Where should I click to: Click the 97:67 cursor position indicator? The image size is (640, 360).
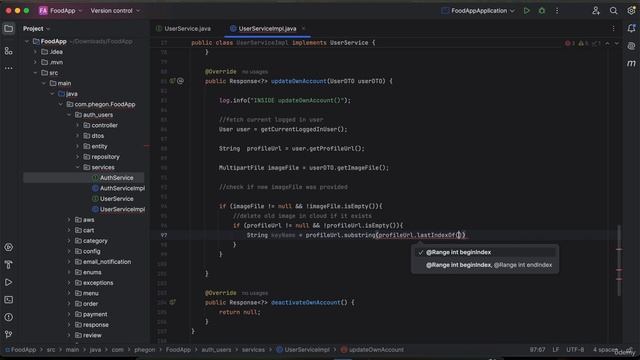click(537, 350)
